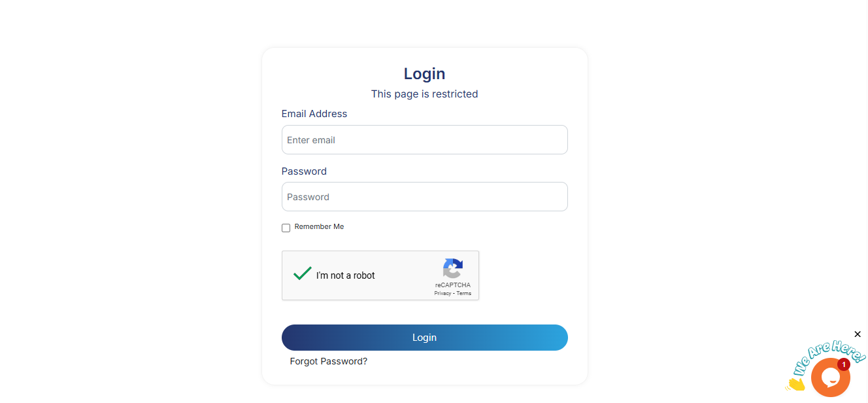Open the Forgot Password link

click(x=329, y=361)
